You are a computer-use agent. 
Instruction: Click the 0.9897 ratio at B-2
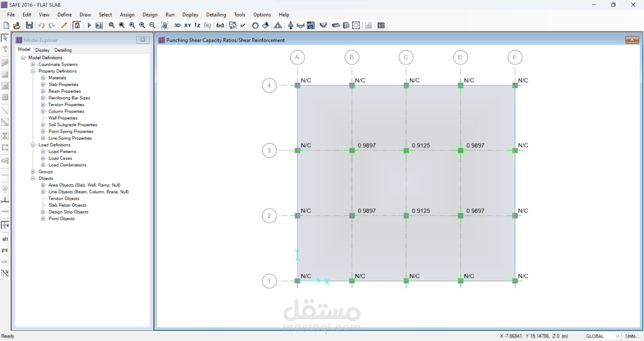pos(367,211)
